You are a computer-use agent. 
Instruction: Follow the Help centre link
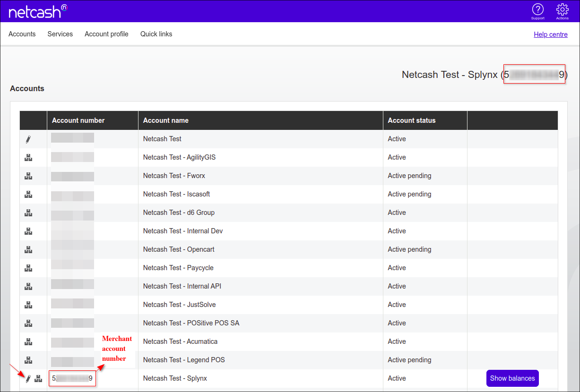pyautogui.click(x=550, y=34)
